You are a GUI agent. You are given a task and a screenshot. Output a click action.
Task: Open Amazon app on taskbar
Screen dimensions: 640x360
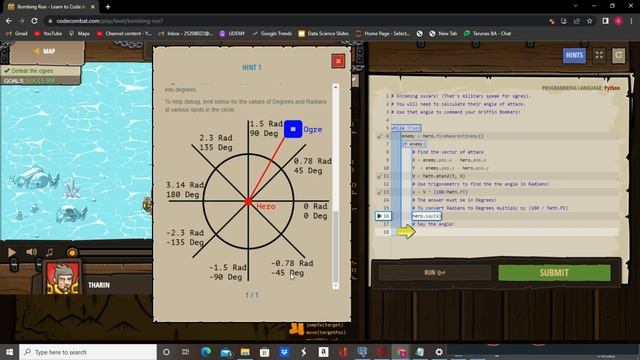(x=323, y=352)
